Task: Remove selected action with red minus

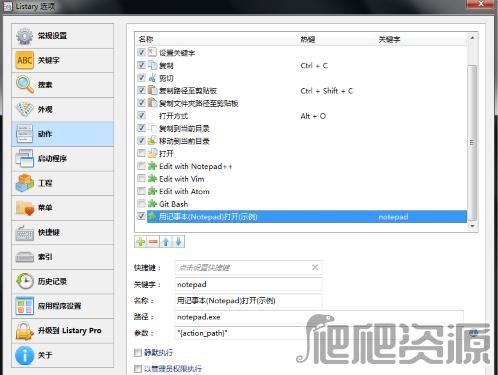Action: (x=153, y=242)
